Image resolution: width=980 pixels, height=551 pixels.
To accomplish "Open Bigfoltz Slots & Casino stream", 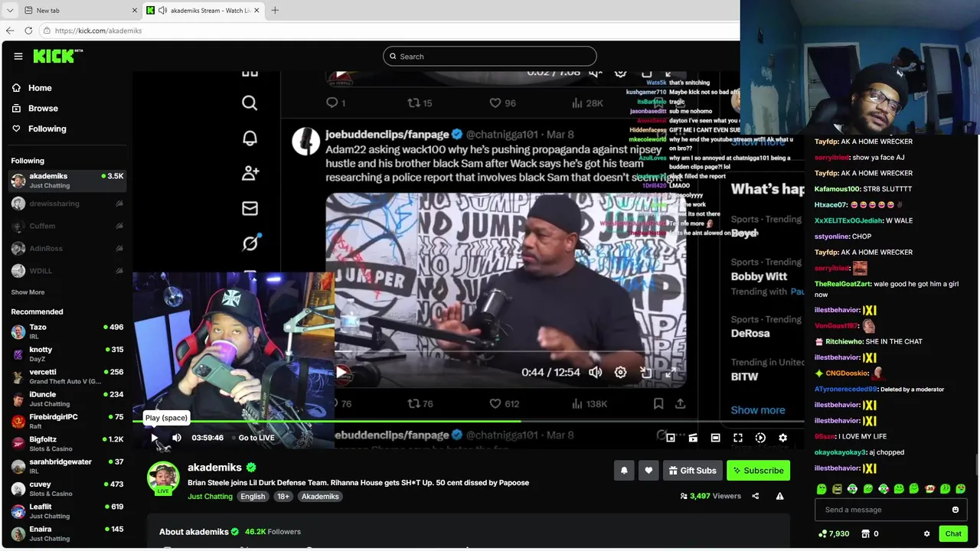I will 67,444.
